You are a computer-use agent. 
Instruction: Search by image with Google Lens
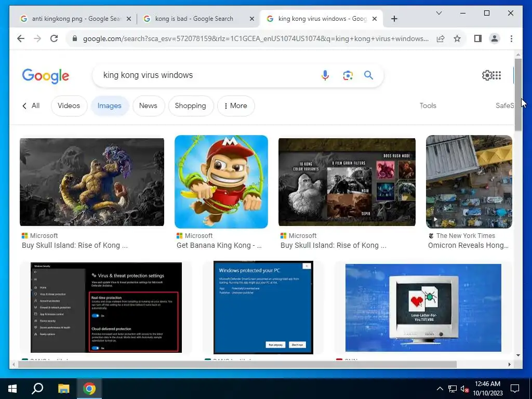(348, 75)
